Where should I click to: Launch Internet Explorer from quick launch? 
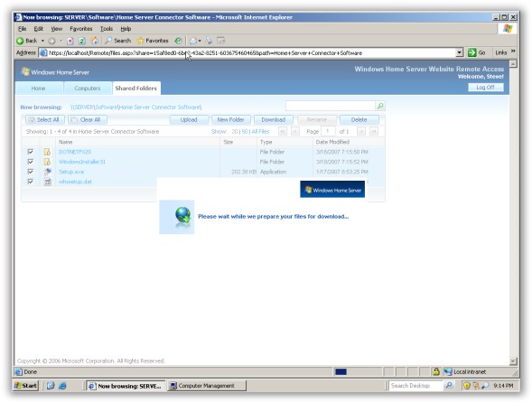pos(62,386)
